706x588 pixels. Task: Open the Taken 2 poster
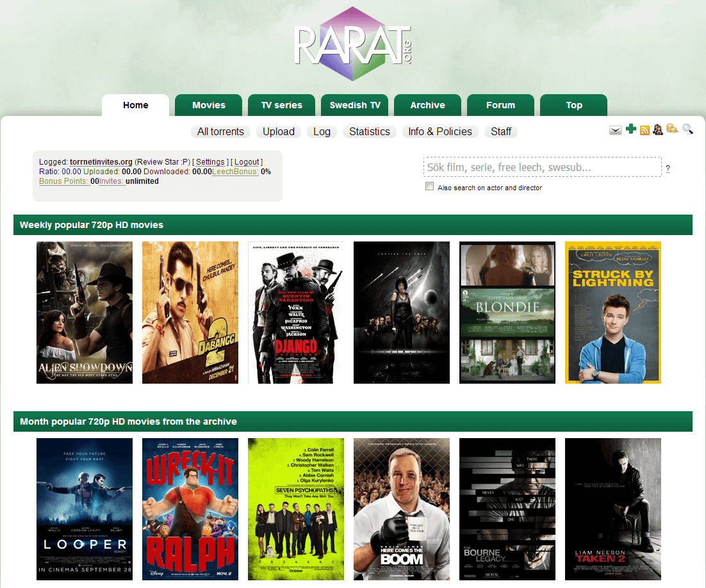point(613,509)
